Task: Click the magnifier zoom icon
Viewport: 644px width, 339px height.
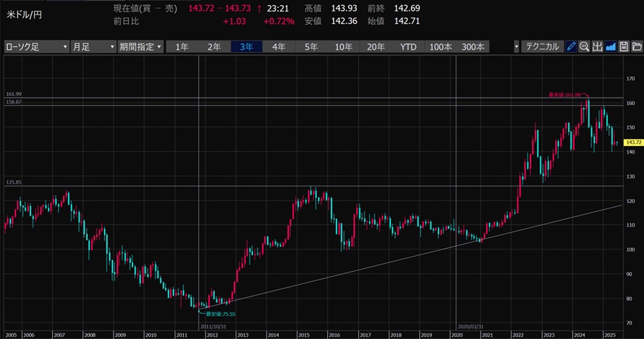Action: 584,47
